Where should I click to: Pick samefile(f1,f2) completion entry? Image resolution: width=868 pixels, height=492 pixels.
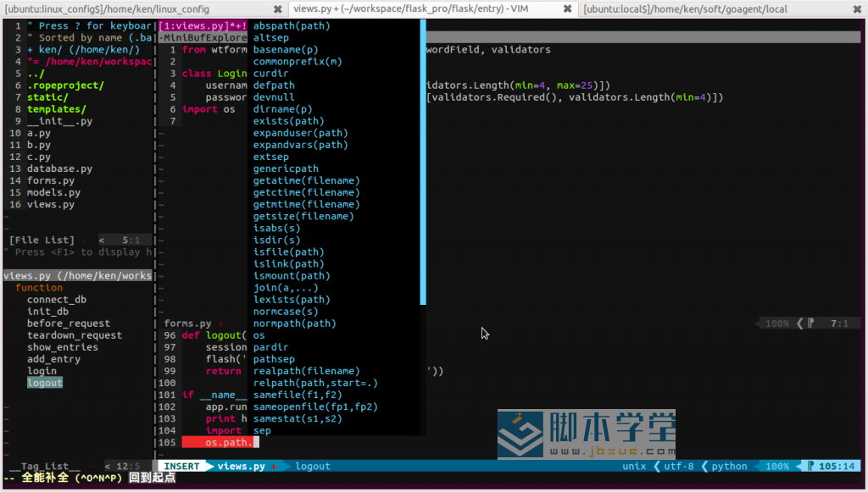pos(298,395)
